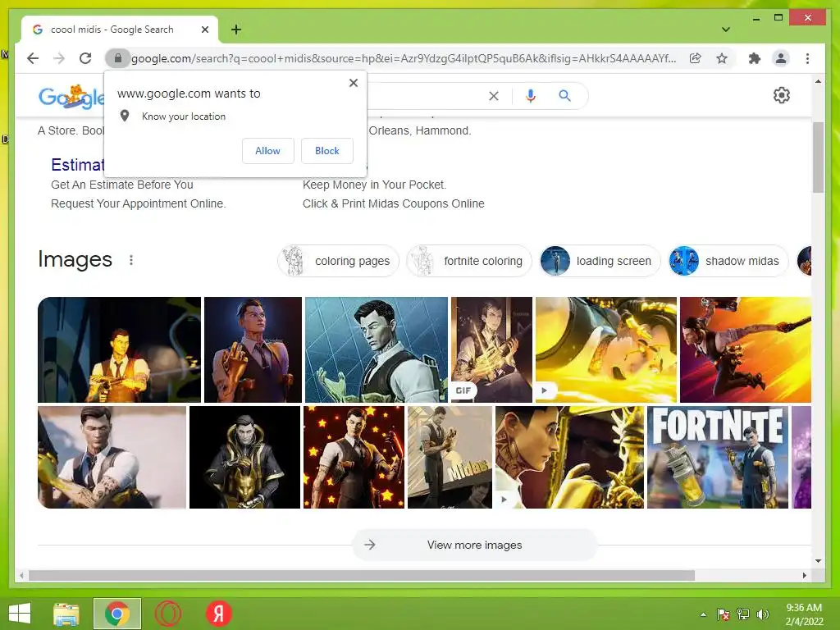840x630 pixels.
Task: Go back using the browser back arrow
Action: pyautogui.click(x=33, y=58)
